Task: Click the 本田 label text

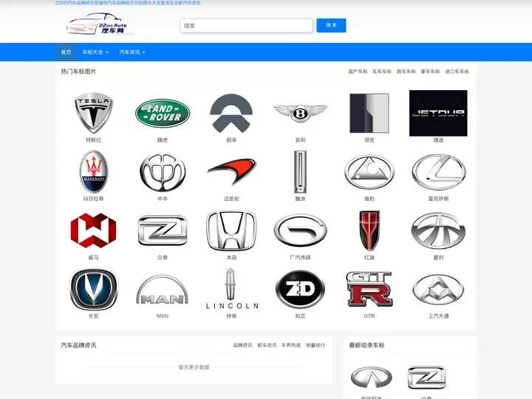Action: point(231,258)
